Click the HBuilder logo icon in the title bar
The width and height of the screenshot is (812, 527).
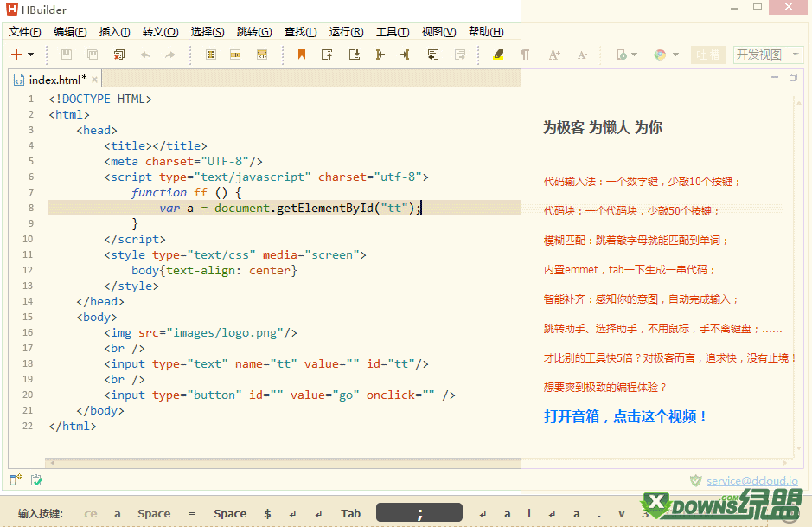[x=11, y=10]
